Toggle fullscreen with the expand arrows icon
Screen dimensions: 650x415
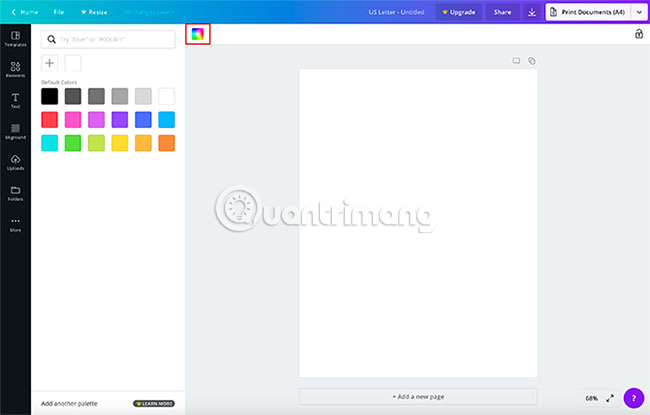(610, 398)
